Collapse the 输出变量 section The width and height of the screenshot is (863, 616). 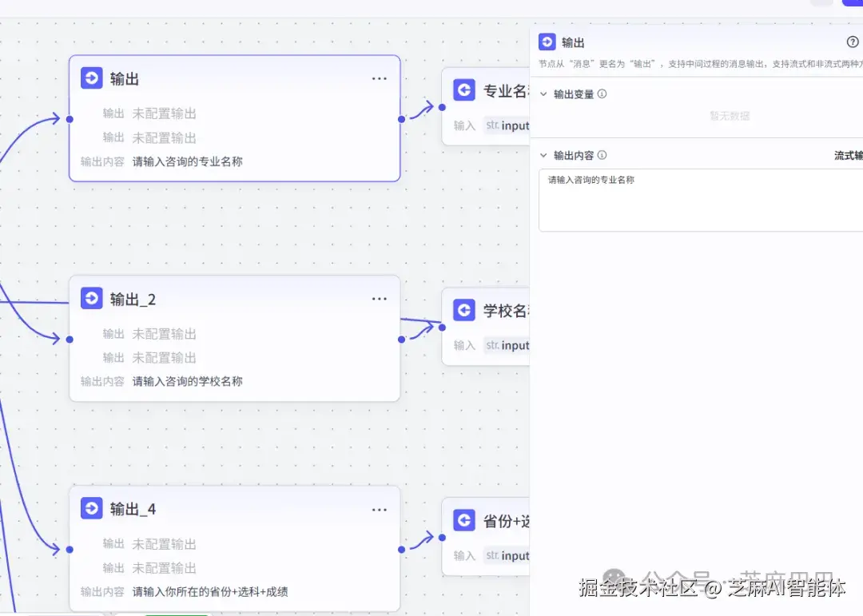pyautogui.click(x=544, y=93)
